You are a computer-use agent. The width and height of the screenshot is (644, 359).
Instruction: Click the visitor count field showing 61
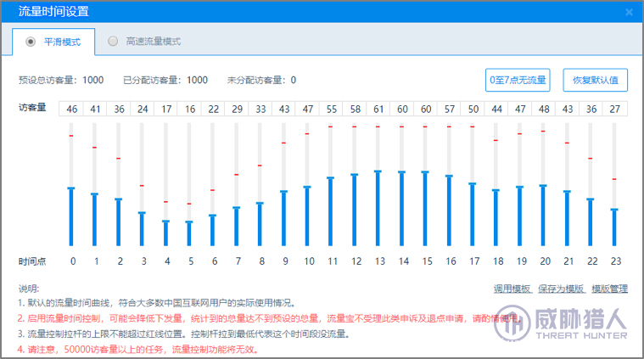378,109
